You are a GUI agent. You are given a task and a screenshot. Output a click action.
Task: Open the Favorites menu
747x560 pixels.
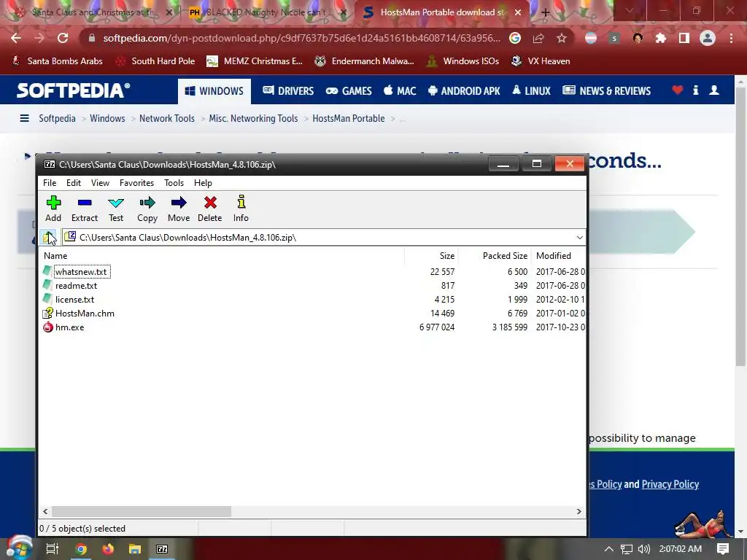tap(136, 183)
